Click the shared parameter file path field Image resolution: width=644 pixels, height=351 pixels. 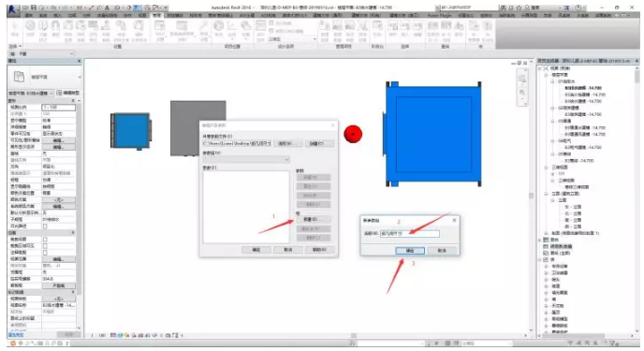237,144
